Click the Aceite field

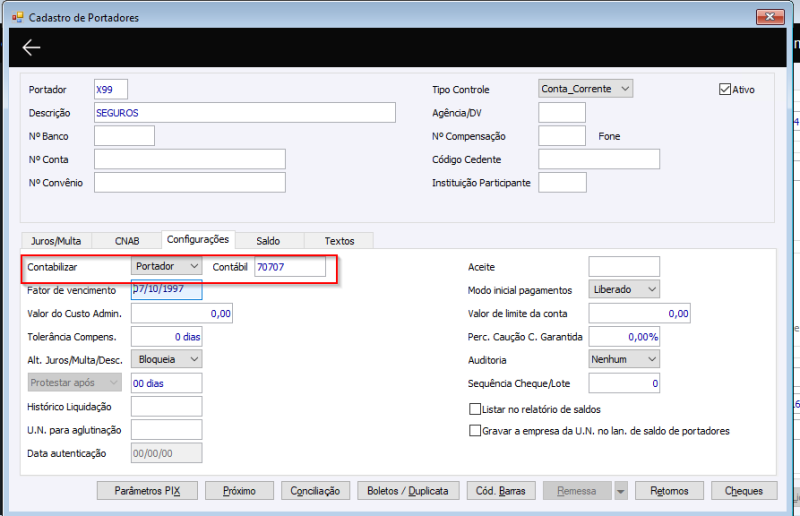pos(624,266)
